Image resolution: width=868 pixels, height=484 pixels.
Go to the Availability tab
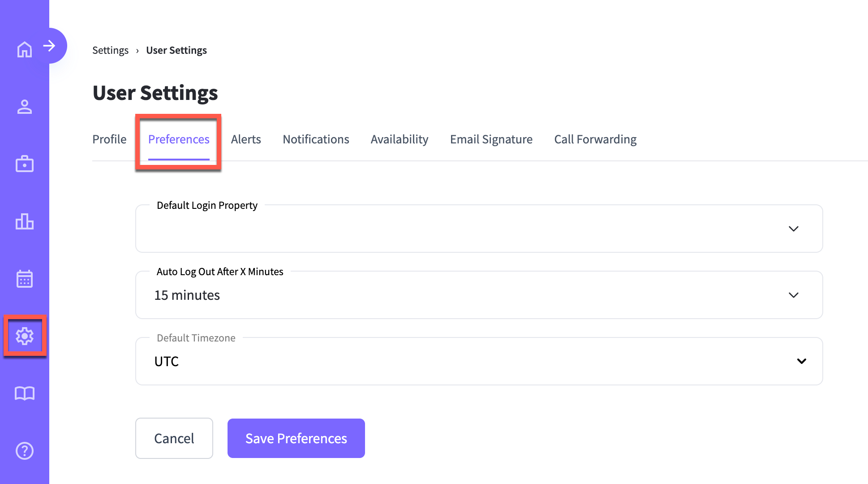[400, 139]
